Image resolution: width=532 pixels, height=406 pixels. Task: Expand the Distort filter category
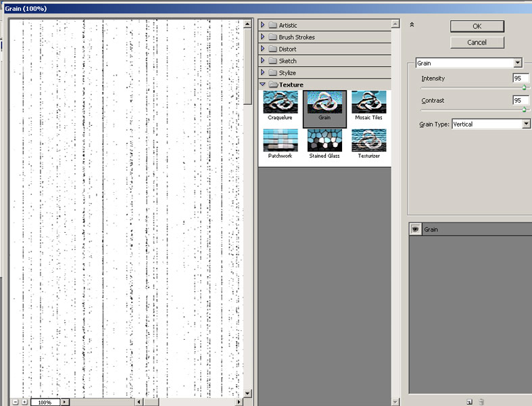262,49
